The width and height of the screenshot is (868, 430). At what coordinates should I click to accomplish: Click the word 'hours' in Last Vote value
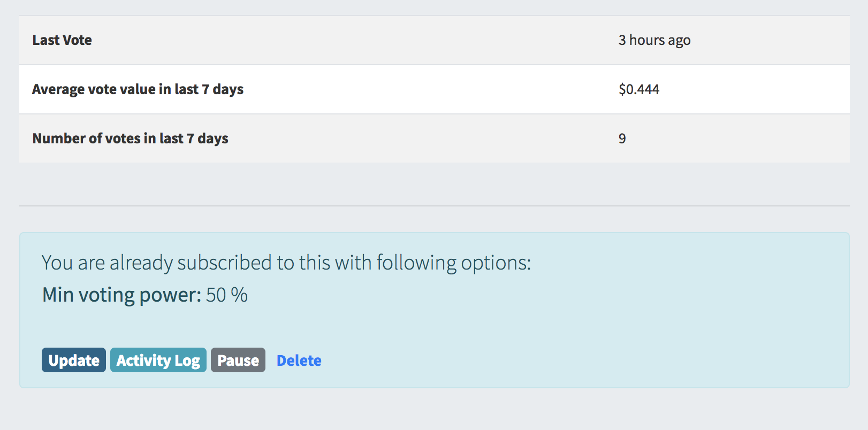click(x=646, y=40)
